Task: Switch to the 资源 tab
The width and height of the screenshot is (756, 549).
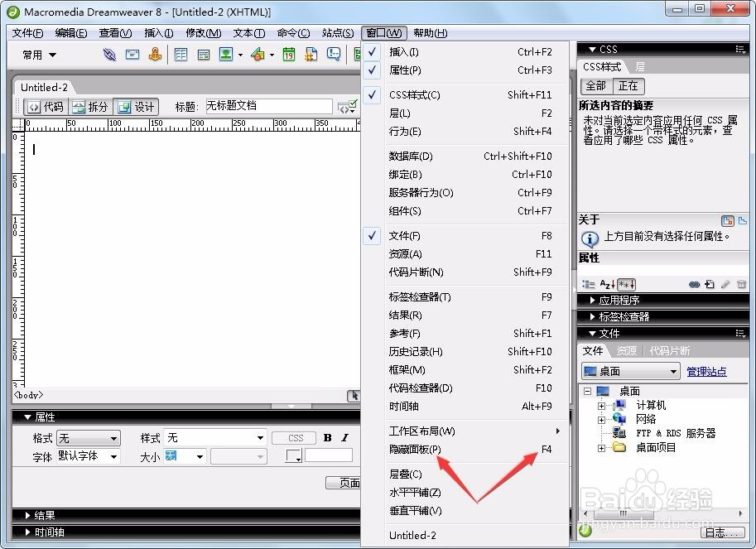Action: click(x=626, y=350)
